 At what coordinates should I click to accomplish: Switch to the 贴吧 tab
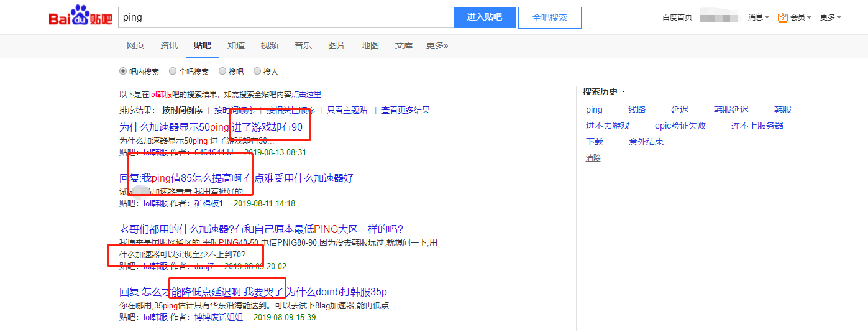point(203,45)
